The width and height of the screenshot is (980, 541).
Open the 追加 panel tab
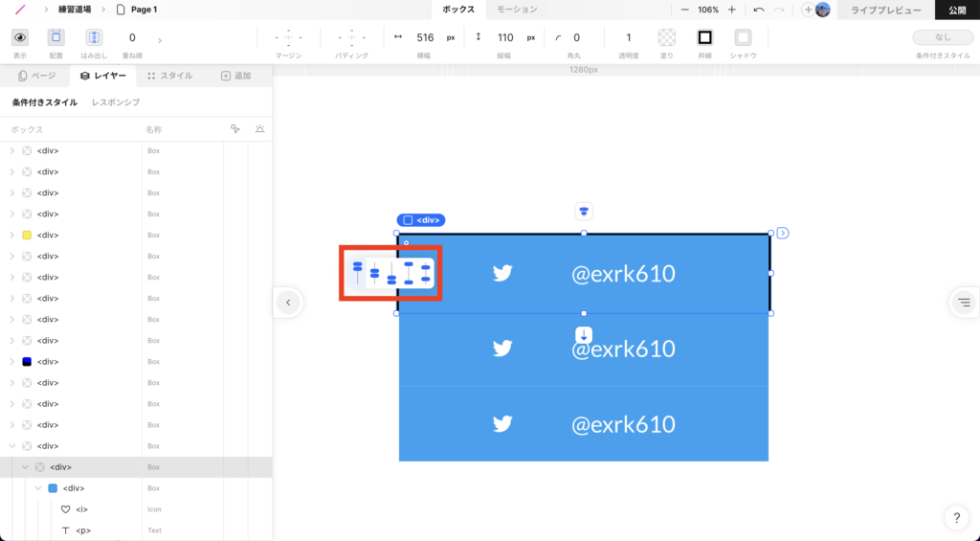click(x=236, y=76)
